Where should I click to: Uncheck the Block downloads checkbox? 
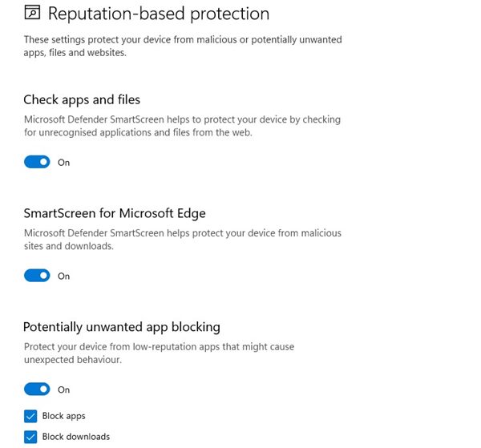pyautogui.click(x=30, y=437)
